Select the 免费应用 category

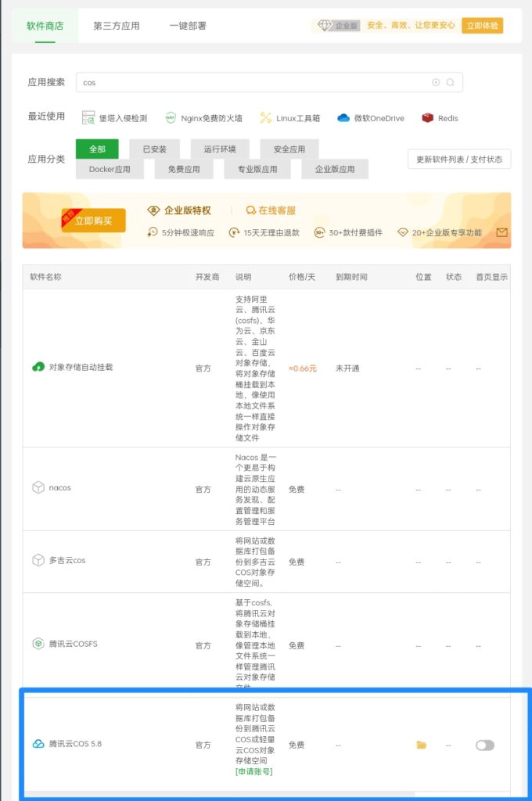click(184, 169)
